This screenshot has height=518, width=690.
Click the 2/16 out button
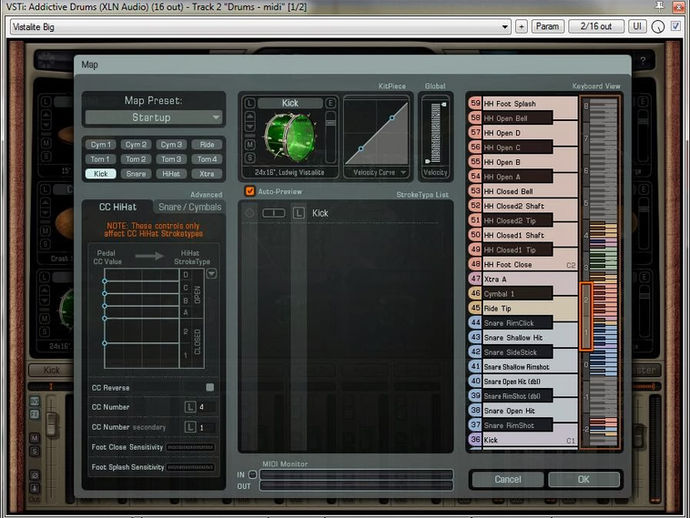point(596,26)
